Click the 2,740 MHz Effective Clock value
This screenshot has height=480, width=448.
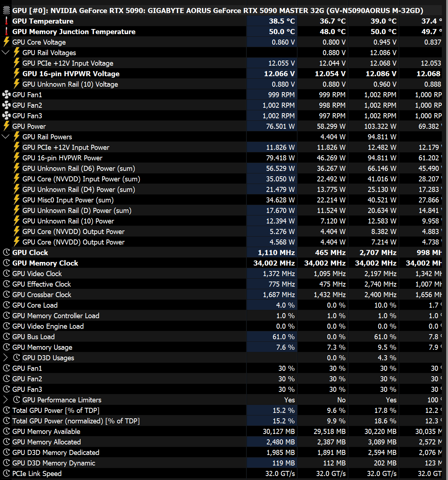click(380, 284)
